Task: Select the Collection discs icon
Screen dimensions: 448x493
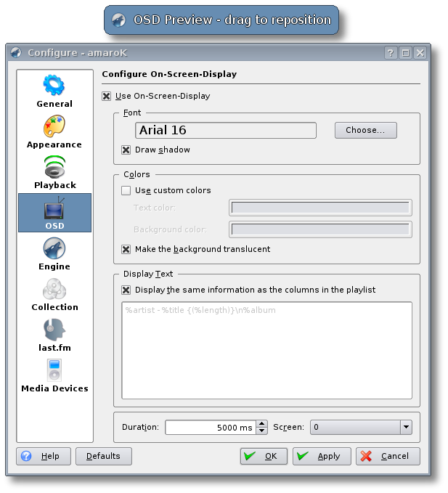Action: click(54, 290)
